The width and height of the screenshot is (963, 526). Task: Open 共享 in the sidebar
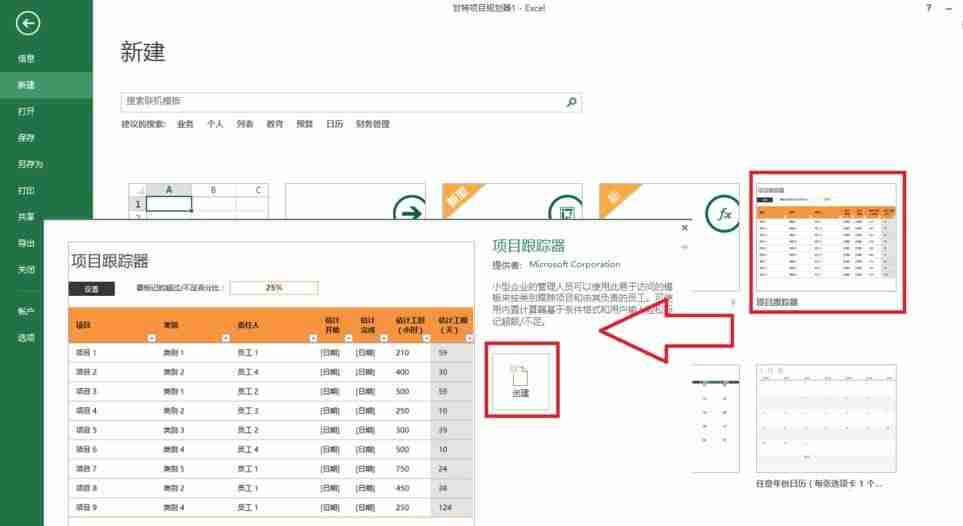(x=26, y=217)
